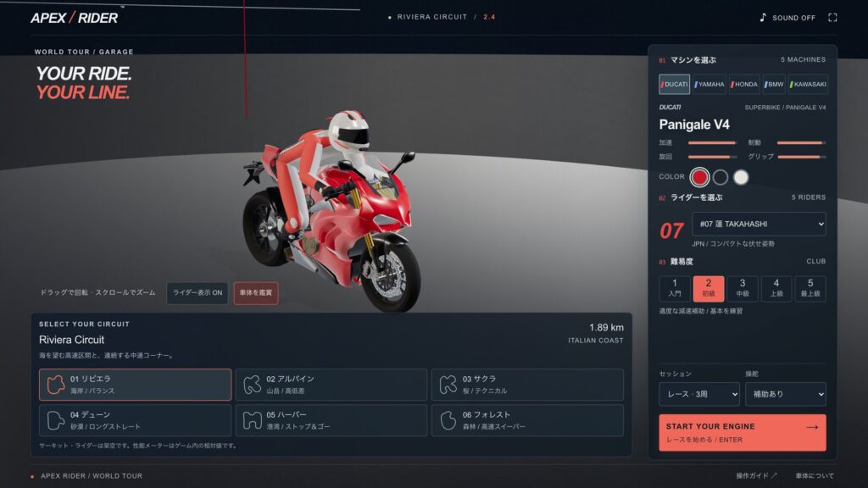868x488 pixels.
Task: Open control dropdown 補助あり
Action: click(786, 394)
